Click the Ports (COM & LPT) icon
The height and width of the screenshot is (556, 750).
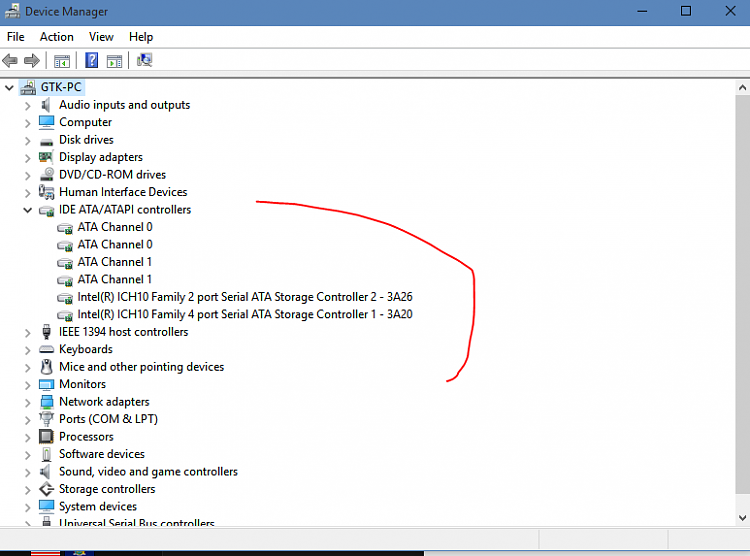46,419
